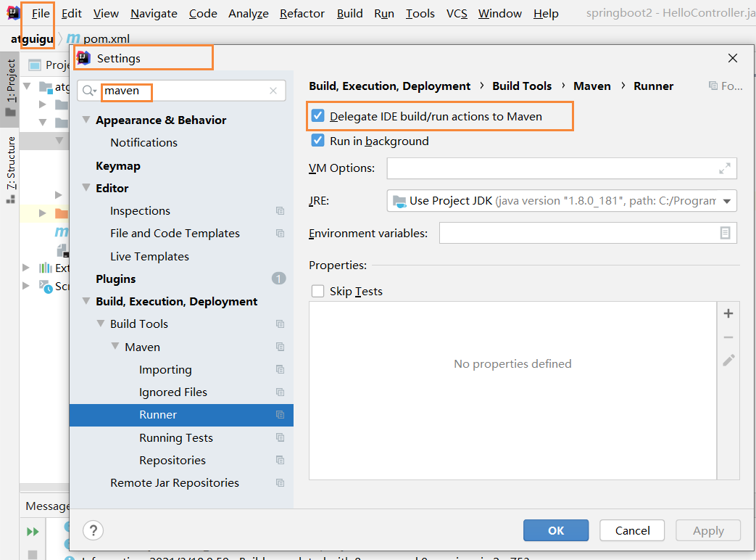The height and width of the screenshot is (560, 756).
Task: Select Repositories under Maven
Action: (173, 460)
